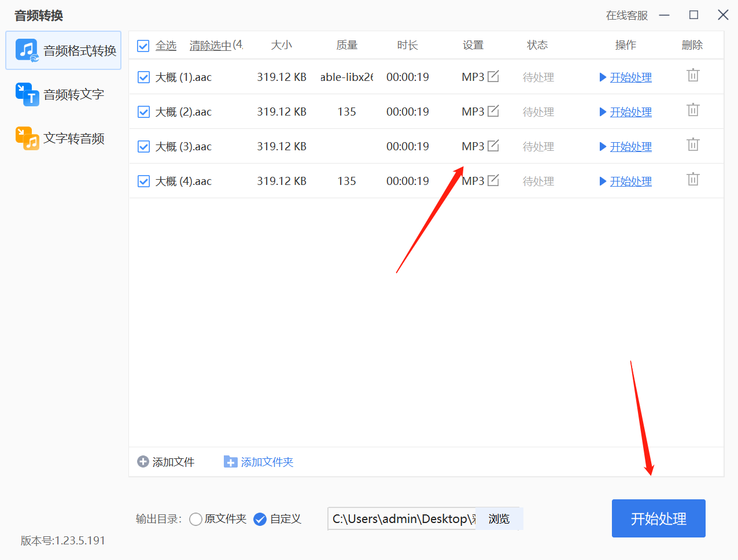The width and height of the screenshot is (738, 560).
Task: Delete 大概 (1).aac with trash icon
Action: tap(692, 75)
